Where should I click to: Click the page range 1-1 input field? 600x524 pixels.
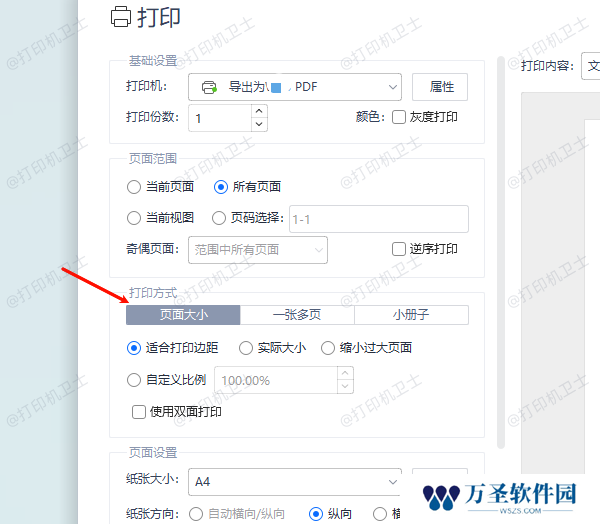point(379,219)
